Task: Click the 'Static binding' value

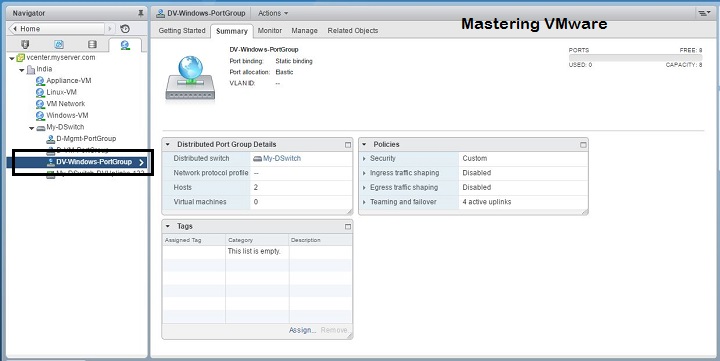Action: pos(294,61)
